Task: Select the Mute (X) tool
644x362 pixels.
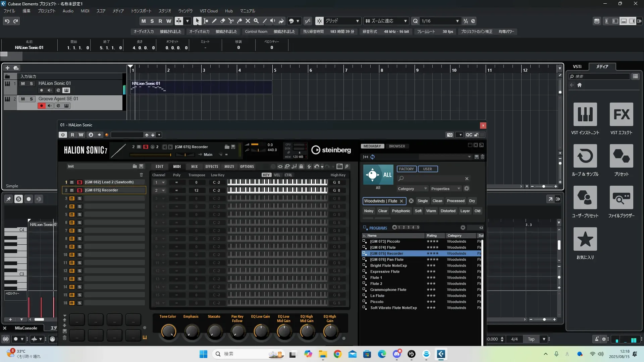Action: [x=248, y=21]
